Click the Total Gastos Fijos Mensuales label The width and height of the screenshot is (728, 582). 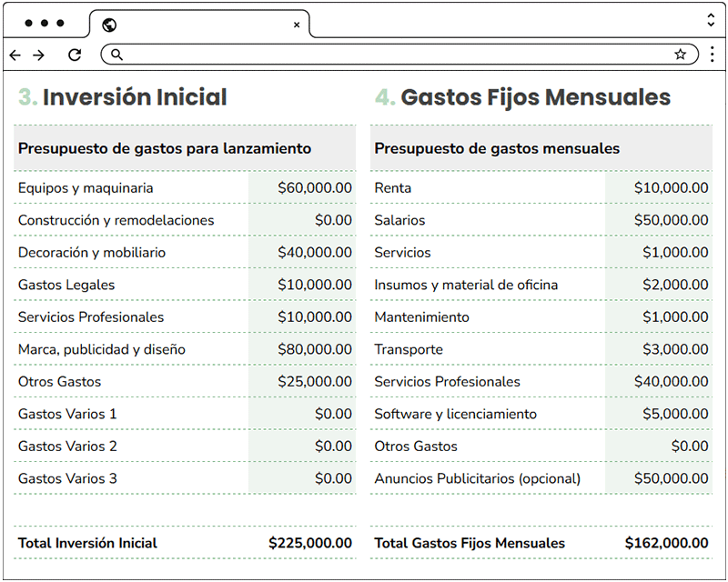(470, 543)
